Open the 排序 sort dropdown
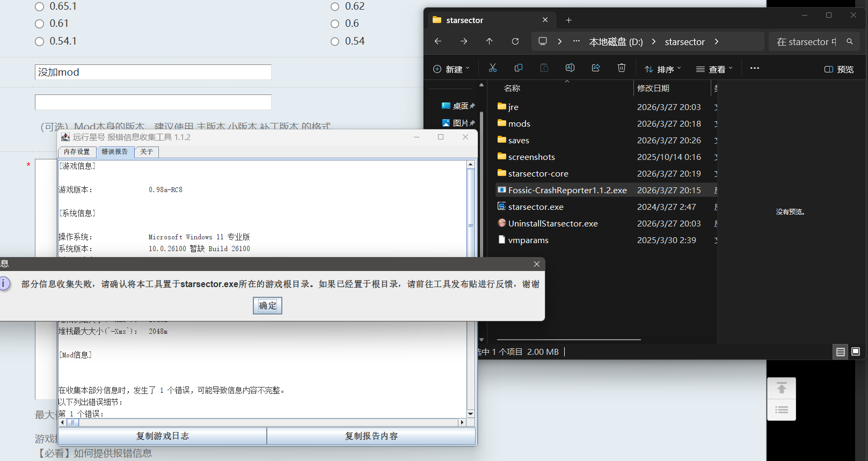 pyautogui.click(x=663, y=69)
